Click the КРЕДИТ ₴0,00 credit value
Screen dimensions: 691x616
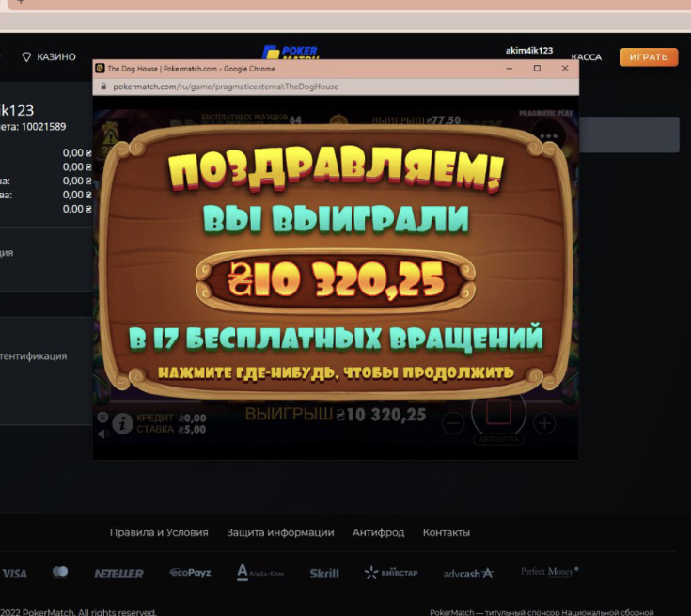click(x=171, y=418)
